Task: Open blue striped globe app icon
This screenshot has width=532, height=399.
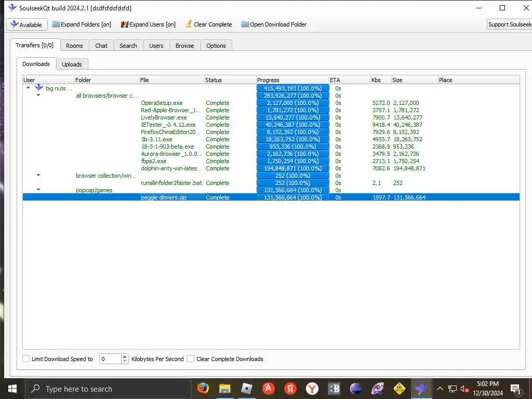Action: click(355, 389)
